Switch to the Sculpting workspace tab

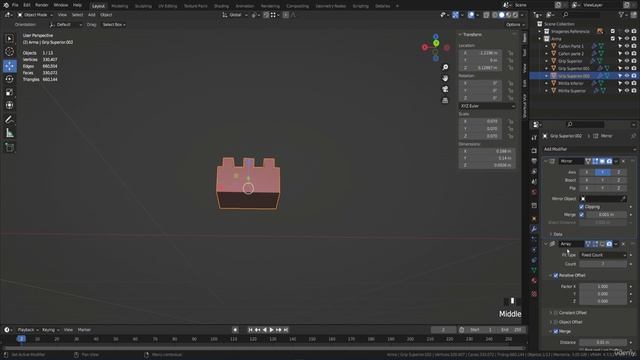click(x=143, y=6)
